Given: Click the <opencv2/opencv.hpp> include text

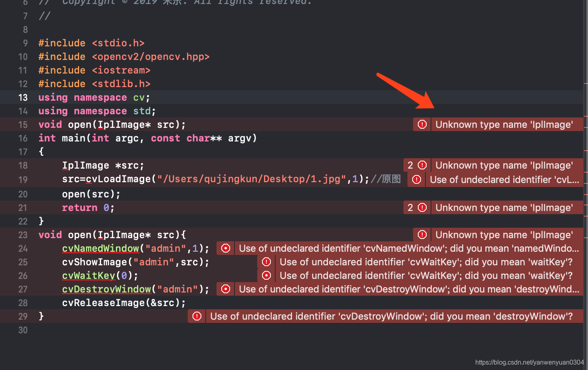Looking at the screenshot, I should [x=151, y=57].
